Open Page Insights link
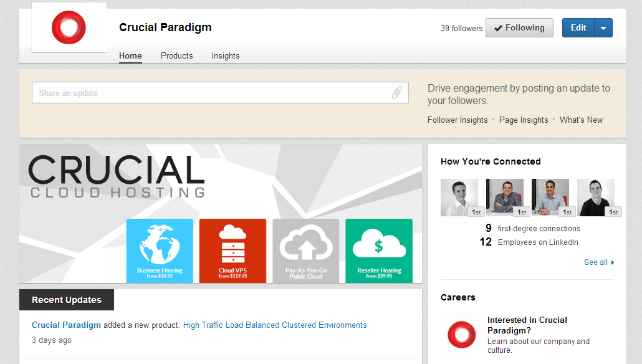The image size is (642, 364). (x=524, y=120)
